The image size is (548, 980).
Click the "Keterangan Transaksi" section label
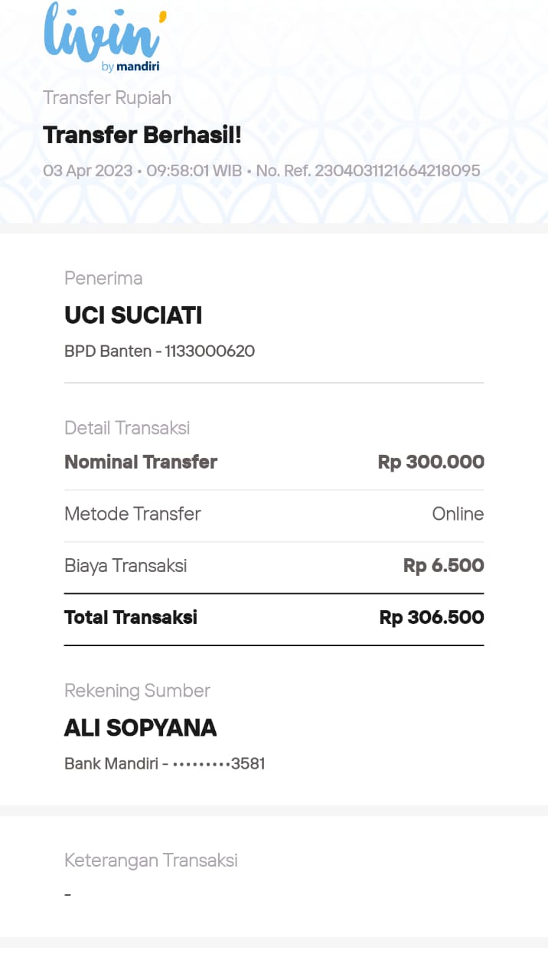[x=151, y=861]
